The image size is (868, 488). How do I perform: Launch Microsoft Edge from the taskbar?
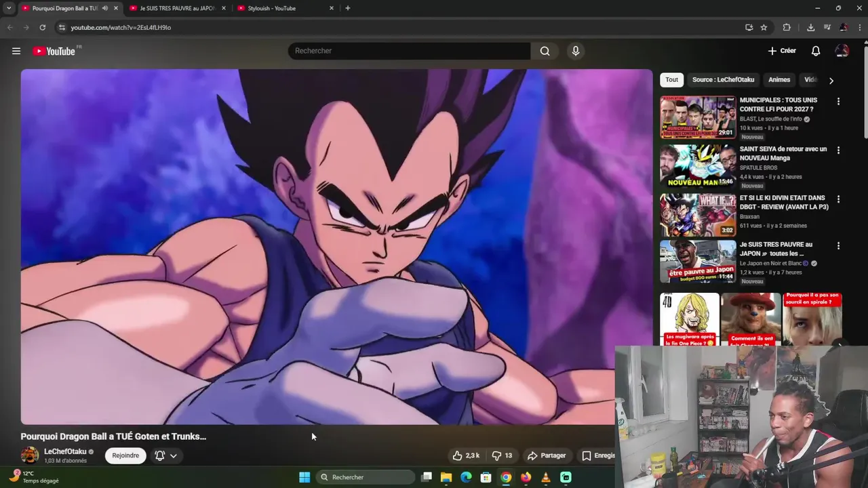point(466,477)
